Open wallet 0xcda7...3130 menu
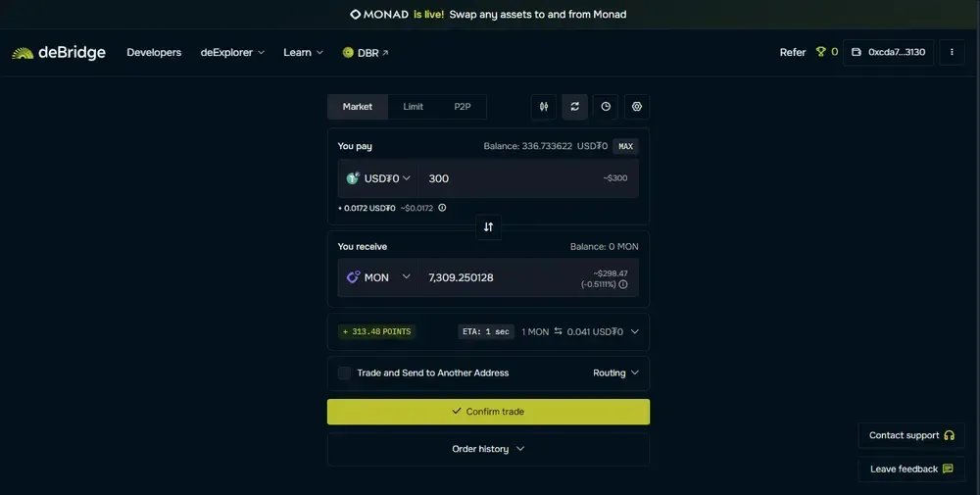This screenshot has height=495, width=980. point(888,53)
